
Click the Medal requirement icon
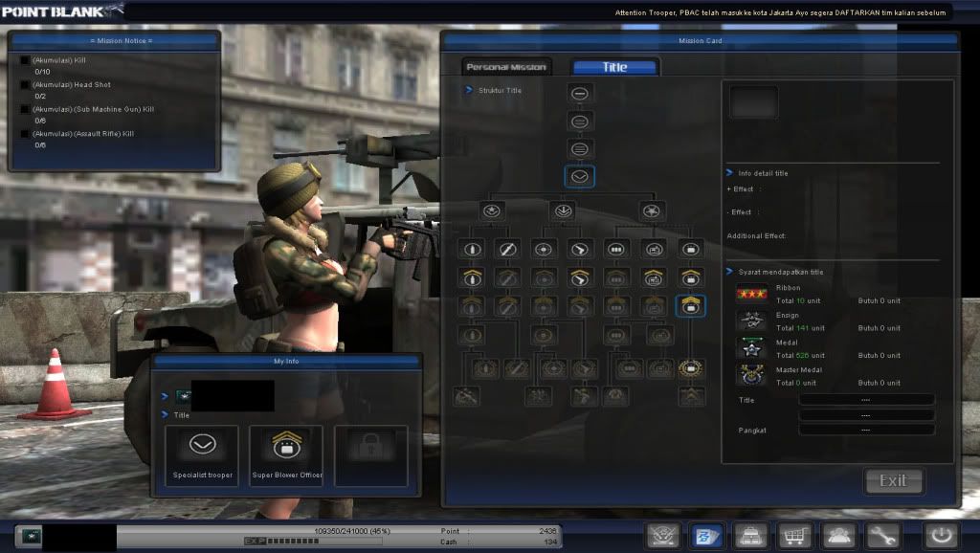tap(751, 348)
